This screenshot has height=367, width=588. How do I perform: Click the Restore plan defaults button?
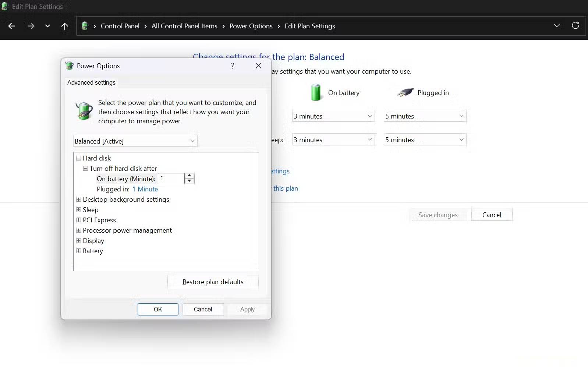[x=213, y=282]
